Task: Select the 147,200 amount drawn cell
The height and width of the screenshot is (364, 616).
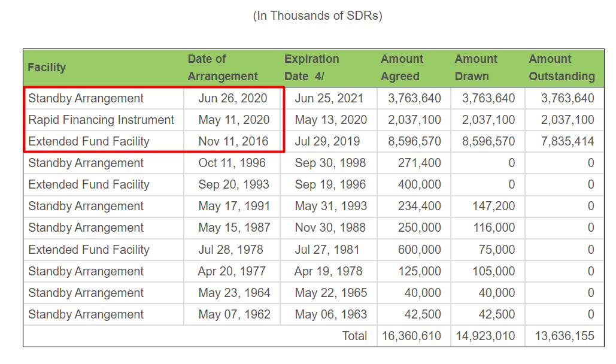Action: pos(493,206)
